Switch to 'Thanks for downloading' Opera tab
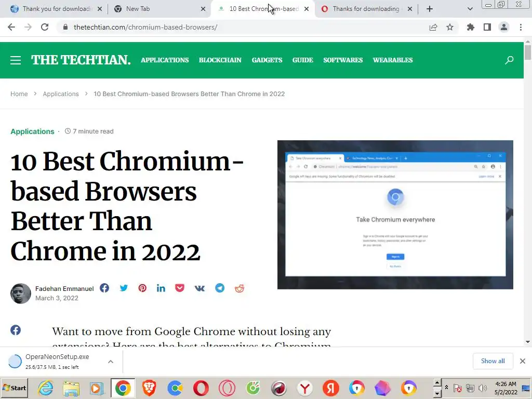 tap(366, 9)
